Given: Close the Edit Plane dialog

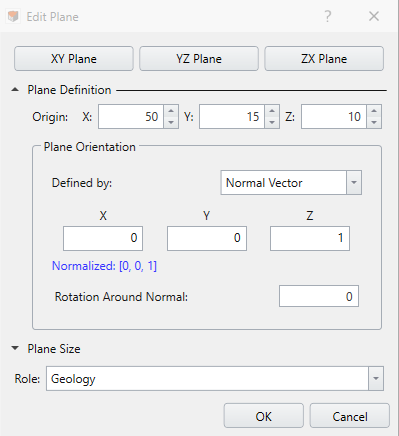Looking at the screenshot, I should pos(374,16).
